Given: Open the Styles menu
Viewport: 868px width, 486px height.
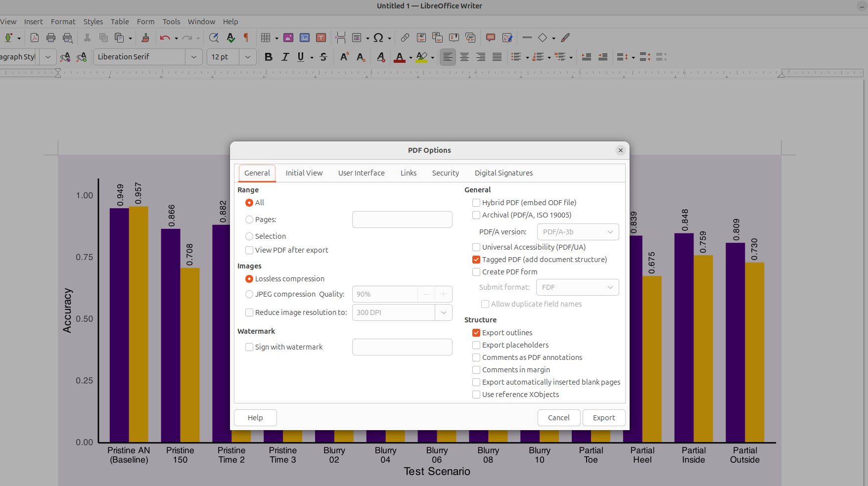Looking at the screenshot, I should (x=93, y=22).
